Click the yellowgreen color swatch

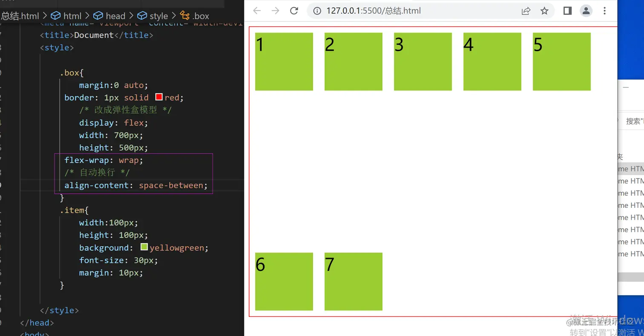[144, 247]
